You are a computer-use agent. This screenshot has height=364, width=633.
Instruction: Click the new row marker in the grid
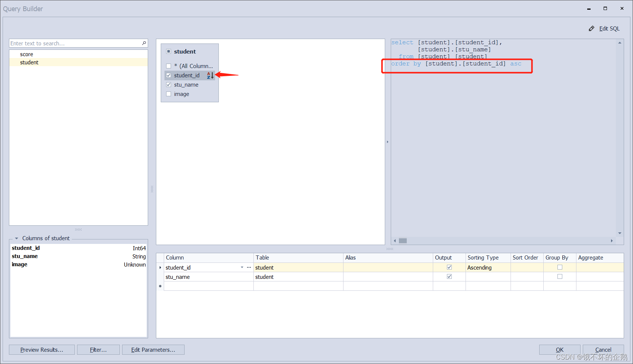pyautogui.click(x=160, y=286)
